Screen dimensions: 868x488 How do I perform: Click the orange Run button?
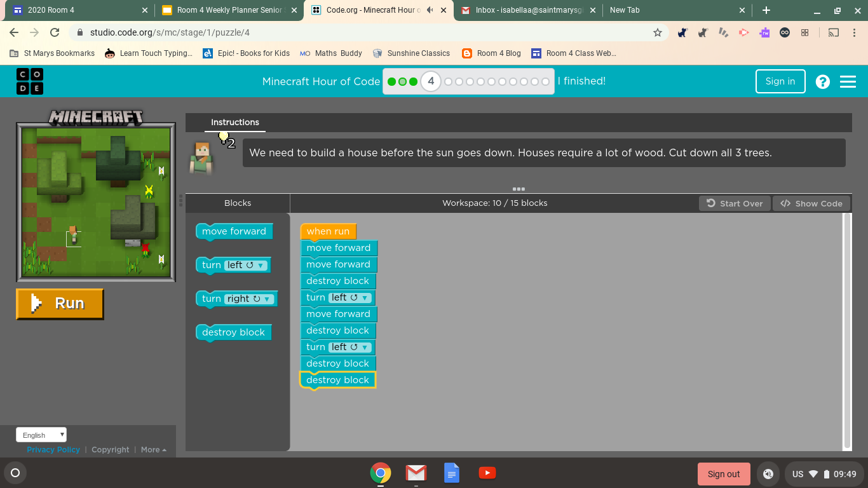pyautogui.click(x=60, y=304)
